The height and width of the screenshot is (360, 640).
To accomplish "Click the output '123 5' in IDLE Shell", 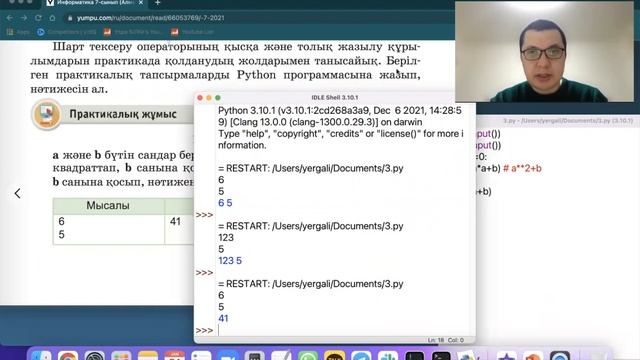I will [x=230, y=260].
